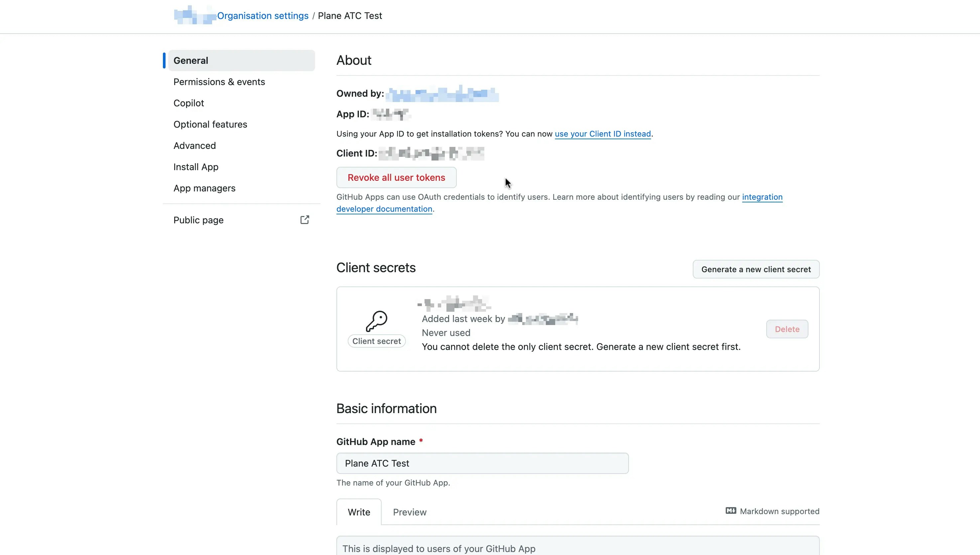Open Optional features section
The image size is (980, 555).
tap(210, 125)
